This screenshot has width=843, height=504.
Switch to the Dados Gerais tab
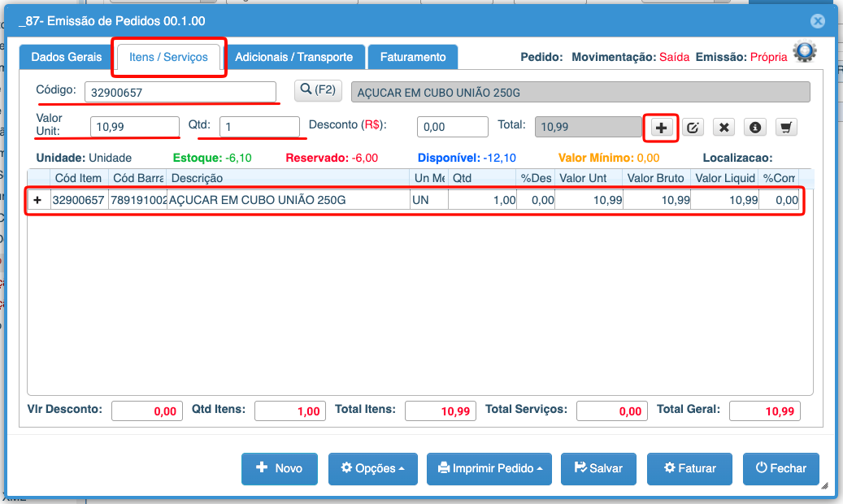pyautogui.click(x=67, y=57)
